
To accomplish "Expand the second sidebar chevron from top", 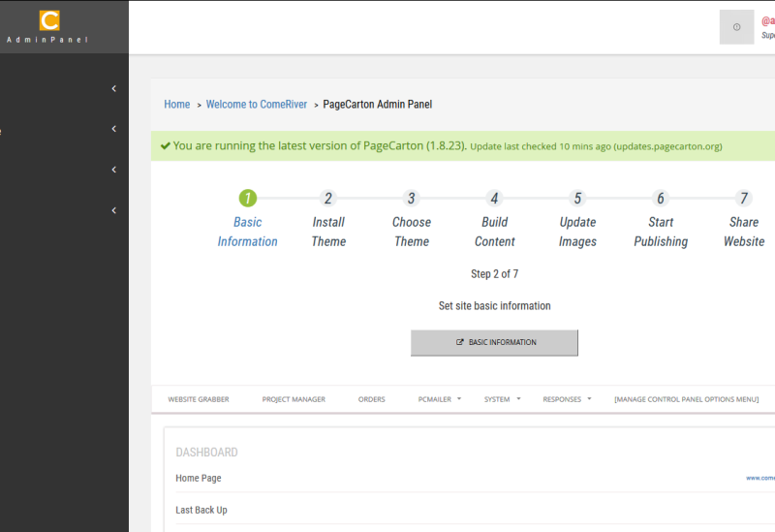I will pos(114,129).
